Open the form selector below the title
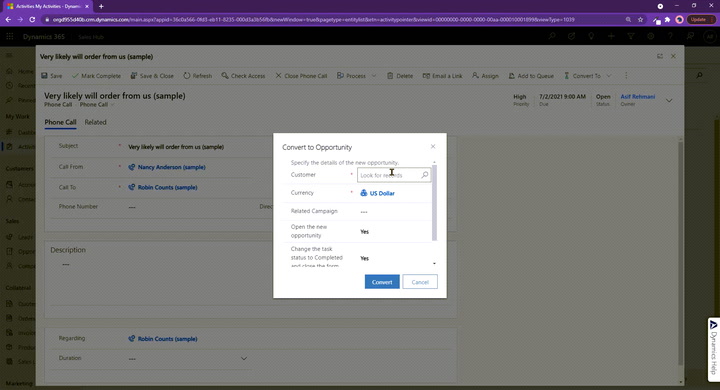 [x=97, y=105]
